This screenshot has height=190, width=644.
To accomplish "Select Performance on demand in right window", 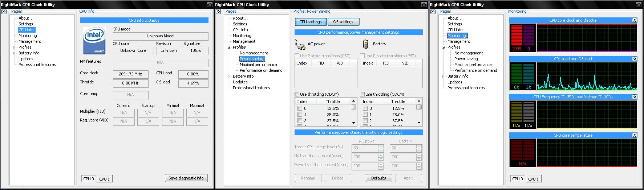I will coord(475,70).
